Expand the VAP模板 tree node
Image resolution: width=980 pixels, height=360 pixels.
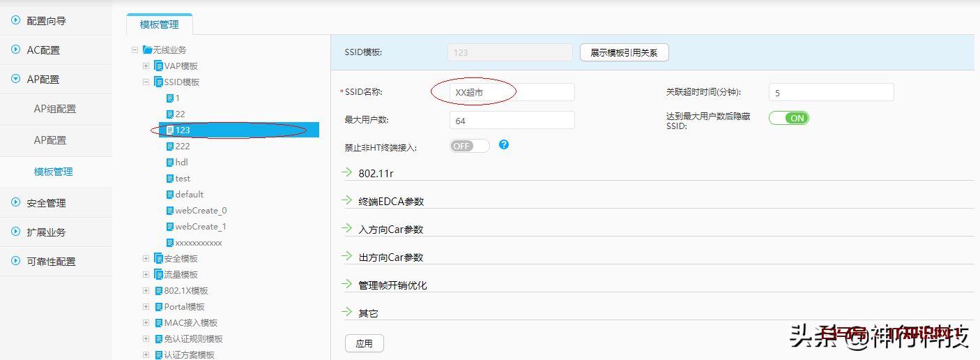[x=146, y=66]
